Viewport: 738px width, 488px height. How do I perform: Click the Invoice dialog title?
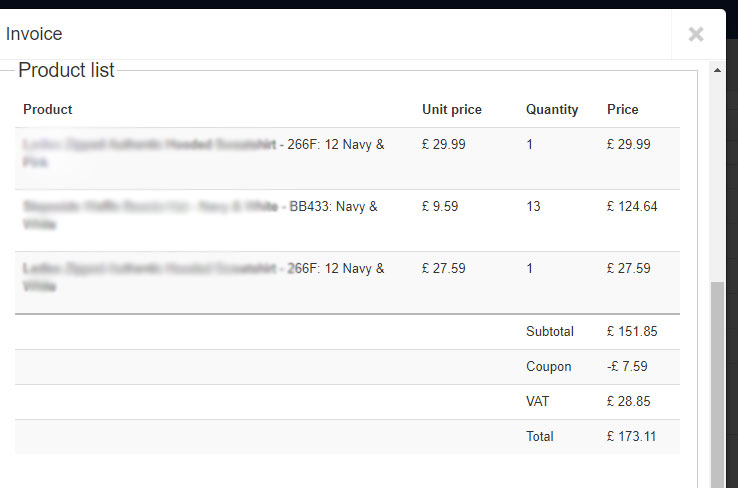click(34, 34)
